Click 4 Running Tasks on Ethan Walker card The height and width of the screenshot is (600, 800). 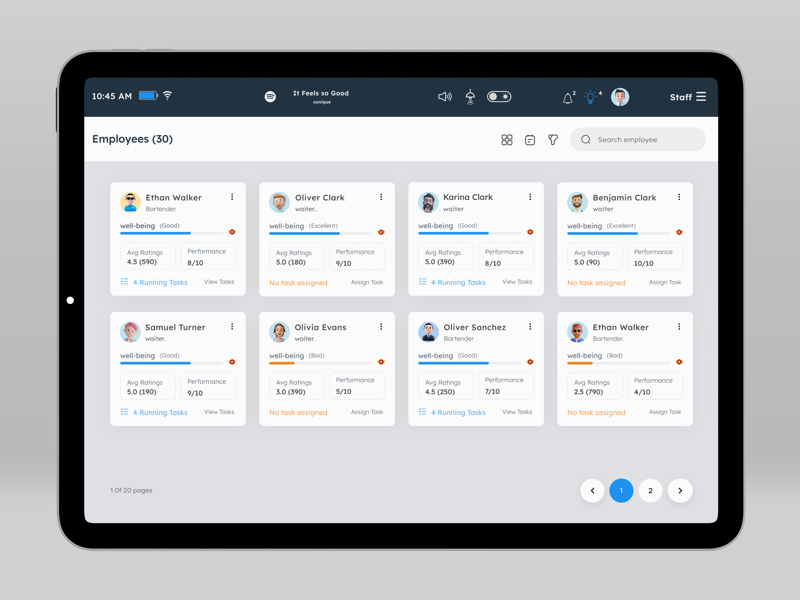pos(160,282)
